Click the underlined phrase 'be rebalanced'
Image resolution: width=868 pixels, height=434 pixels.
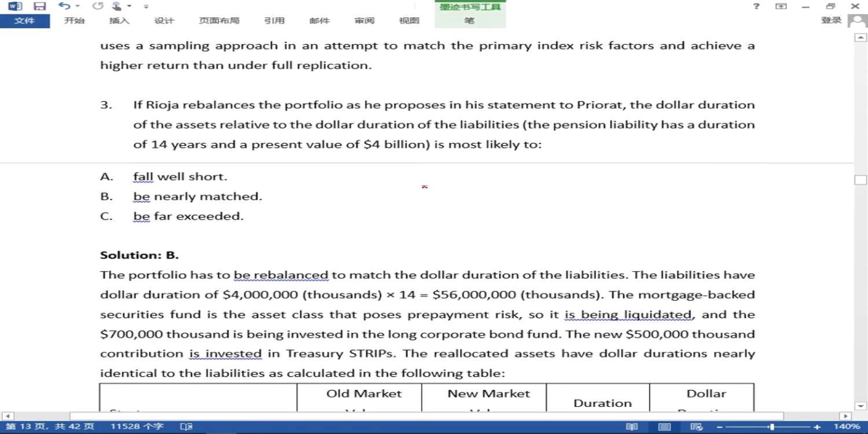(281, 275)
